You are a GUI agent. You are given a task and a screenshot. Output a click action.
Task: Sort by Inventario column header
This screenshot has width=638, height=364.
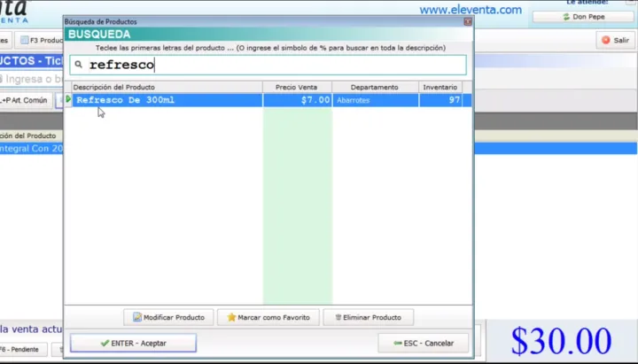pos(440,87)
